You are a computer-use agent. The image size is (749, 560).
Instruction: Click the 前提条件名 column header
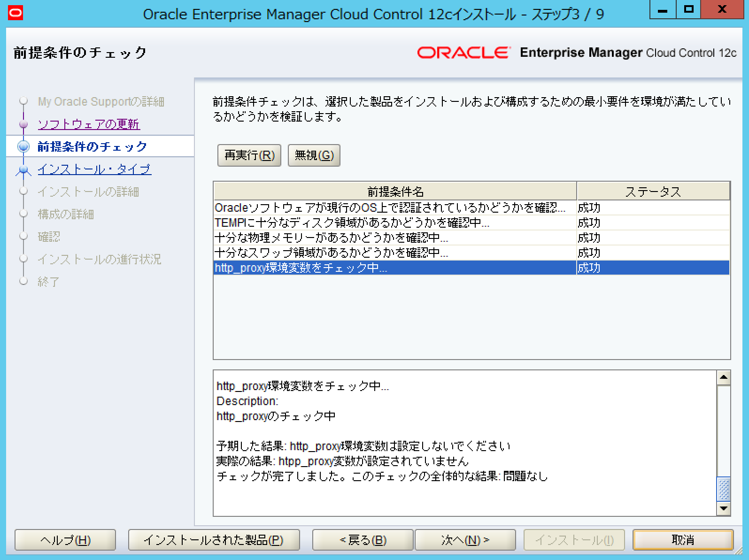[x=395, y=192]
